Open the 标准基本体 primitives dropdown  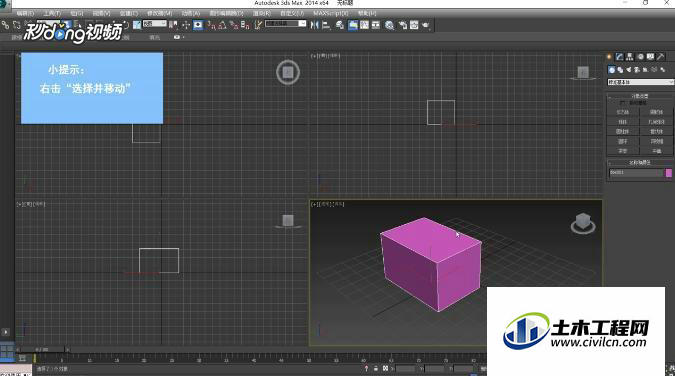[640, 82]
